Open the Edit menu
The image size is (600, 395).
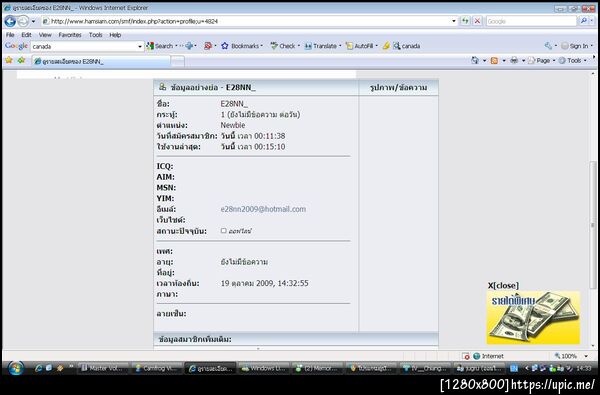point(26,35)
